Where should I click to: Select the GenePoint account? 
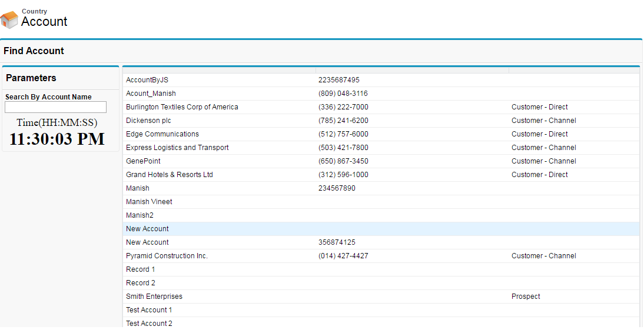pos(143,161)
